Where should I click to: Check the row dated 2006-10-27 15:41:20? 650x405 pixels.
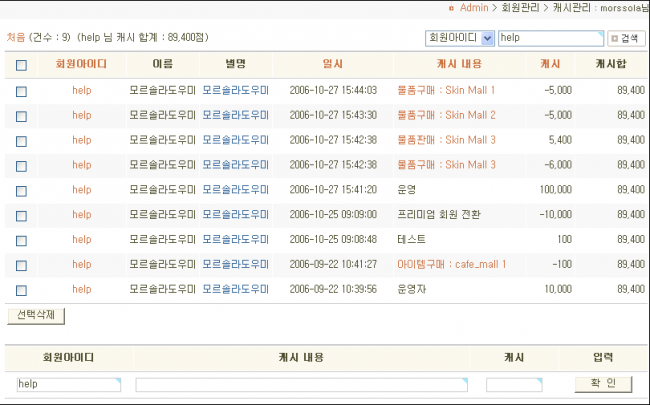21,190
